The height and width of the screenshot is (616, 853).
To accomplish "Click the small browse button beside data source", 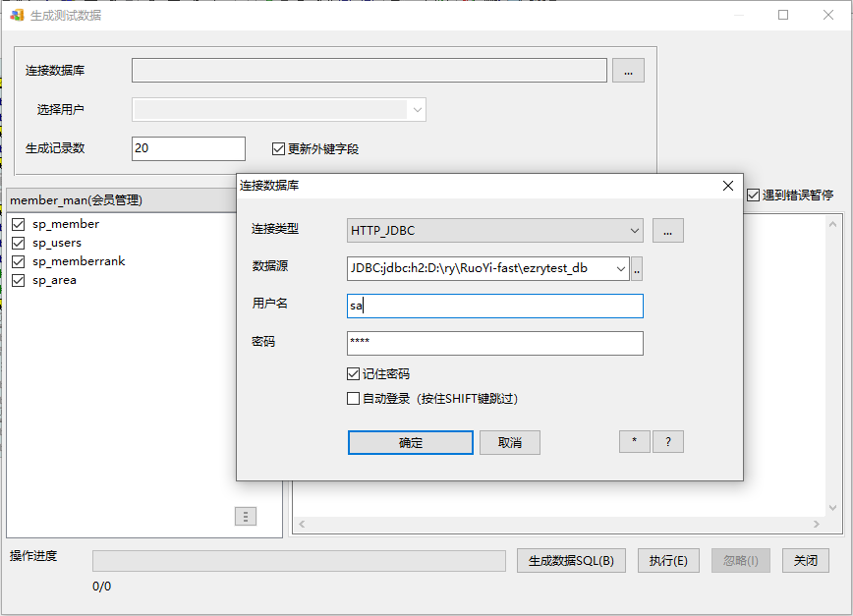I will tap(637, 268).
